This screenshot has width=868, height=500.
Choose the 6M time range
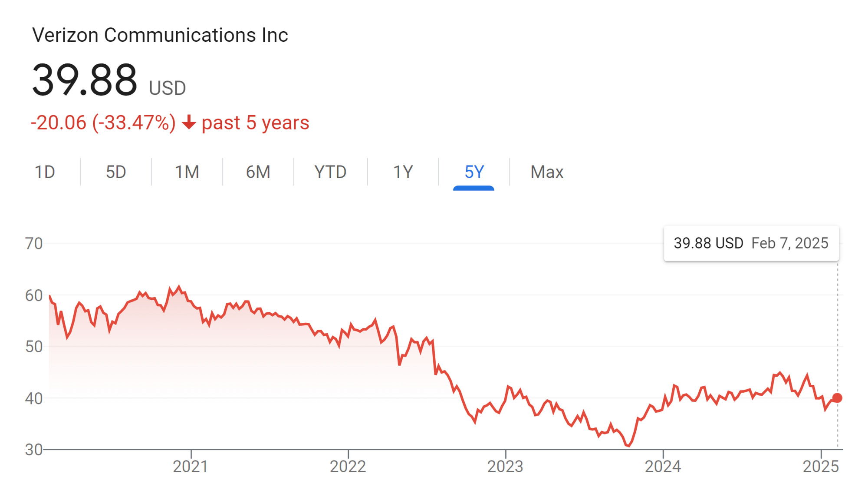click(x=258, y=172)
